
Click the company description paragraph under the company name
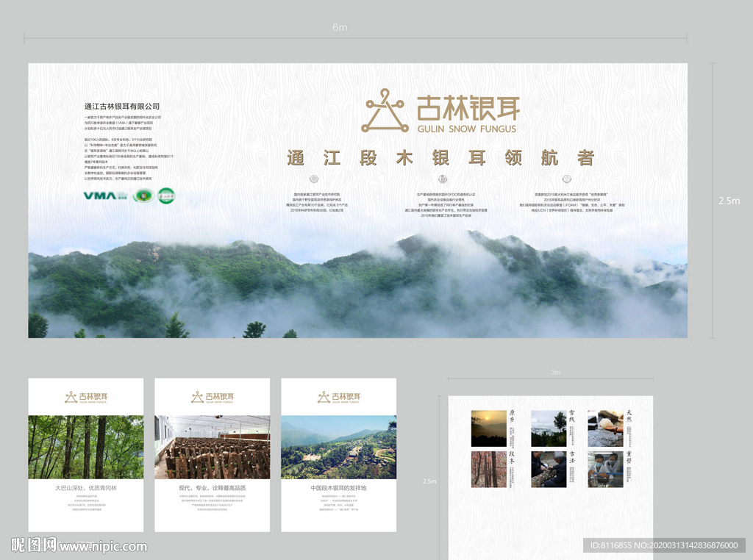point(129,148)
